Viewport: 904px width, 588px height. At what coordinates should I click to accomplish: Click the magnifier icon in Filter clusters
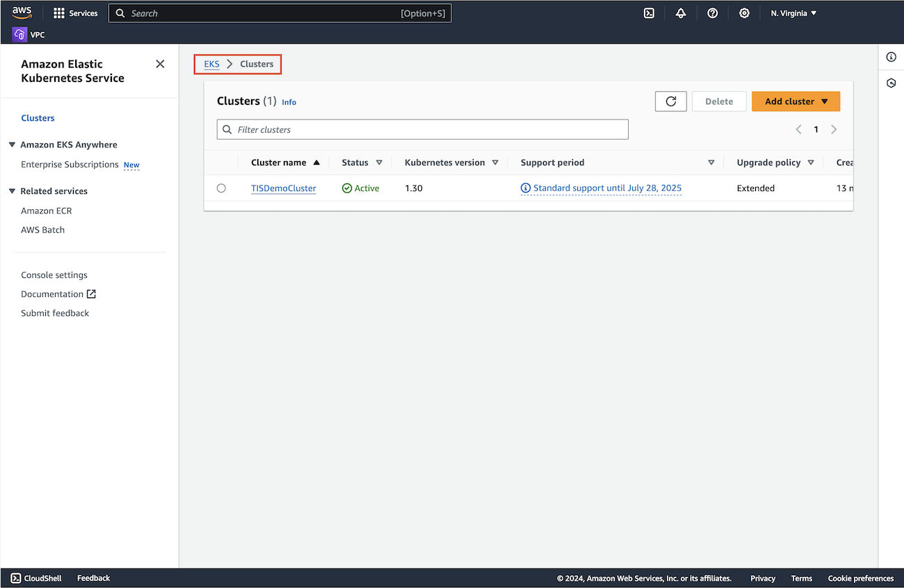tap(227, 129)
